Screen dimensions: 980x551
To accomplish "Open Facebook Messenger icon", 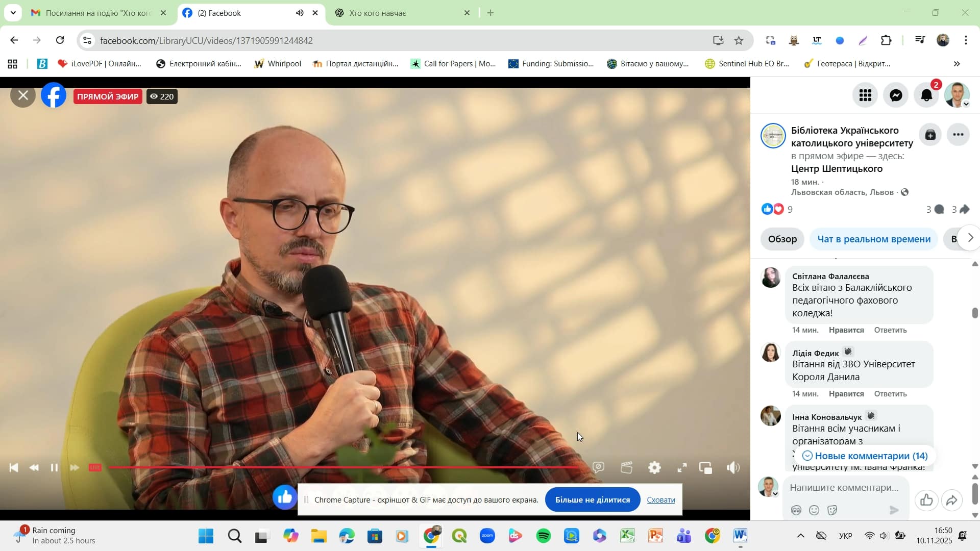I will click(x=896, y=95).
